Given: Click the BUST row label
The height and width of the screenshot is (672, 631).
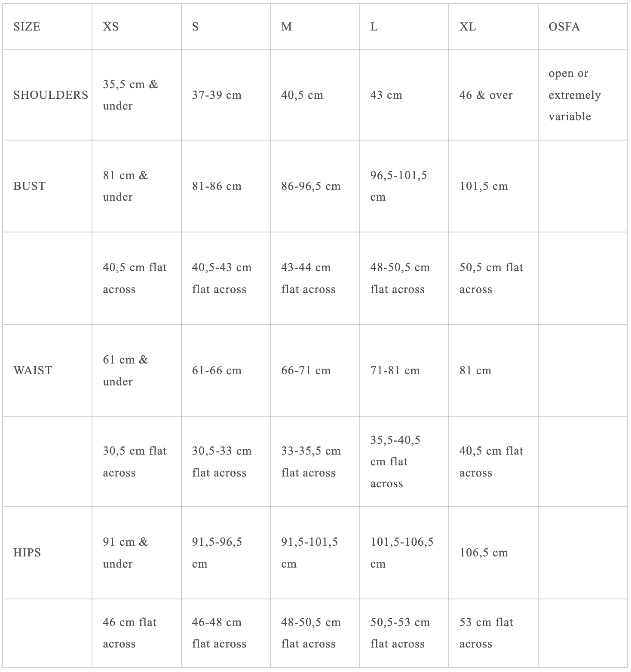Looking at the screenshot, I should 29,186.
